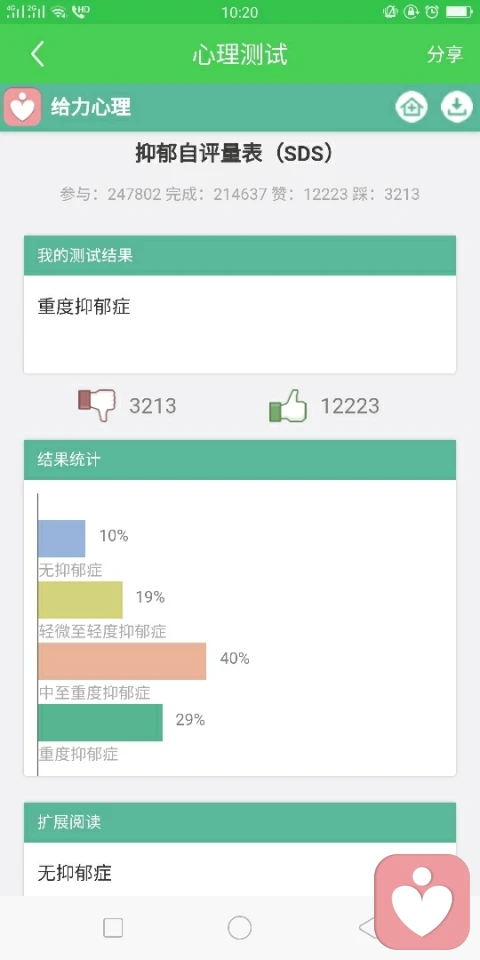This screenshot has height=960, width=480.
Task: Tap the thumbs-up icon
Action: click(288, 406)
